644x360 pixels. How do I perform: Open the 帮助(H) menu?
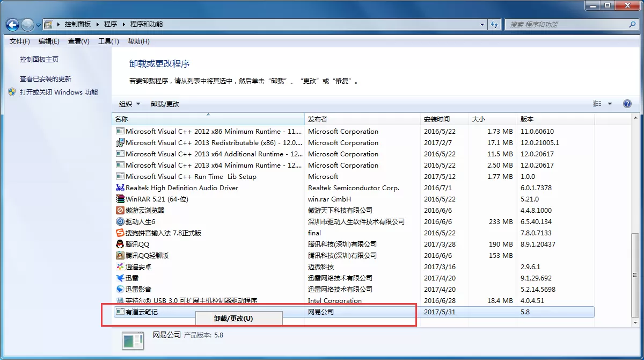tap(138, 41)
